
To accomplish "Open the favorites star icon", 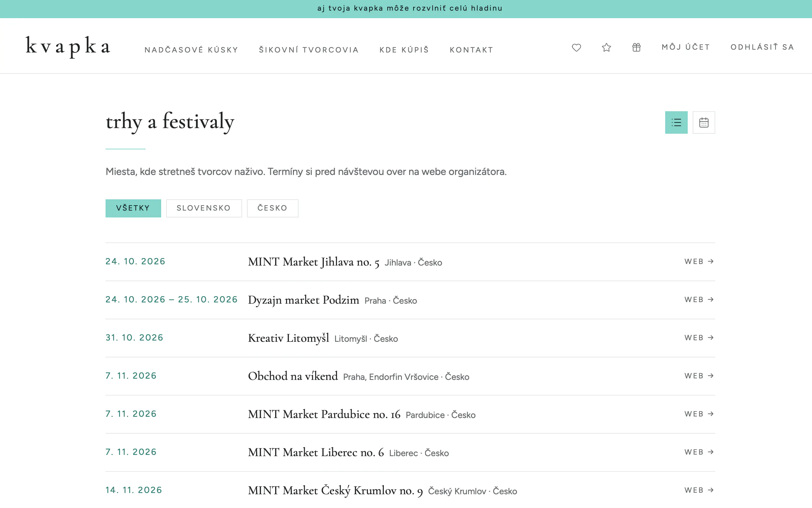I will click(x=606, y=47).
